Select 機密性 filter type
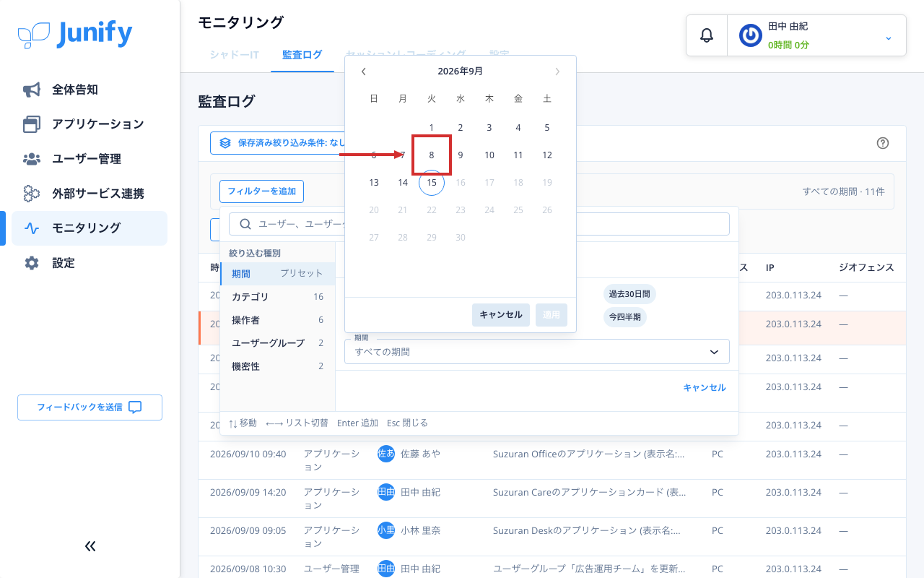924x578 pixels. click(278, 366)
